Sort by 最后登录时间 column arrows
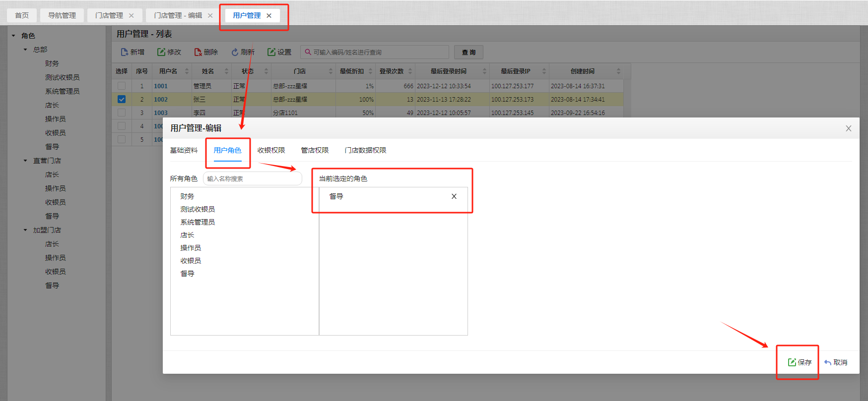This screenshot has height=401, width=868. coord(485,71)
